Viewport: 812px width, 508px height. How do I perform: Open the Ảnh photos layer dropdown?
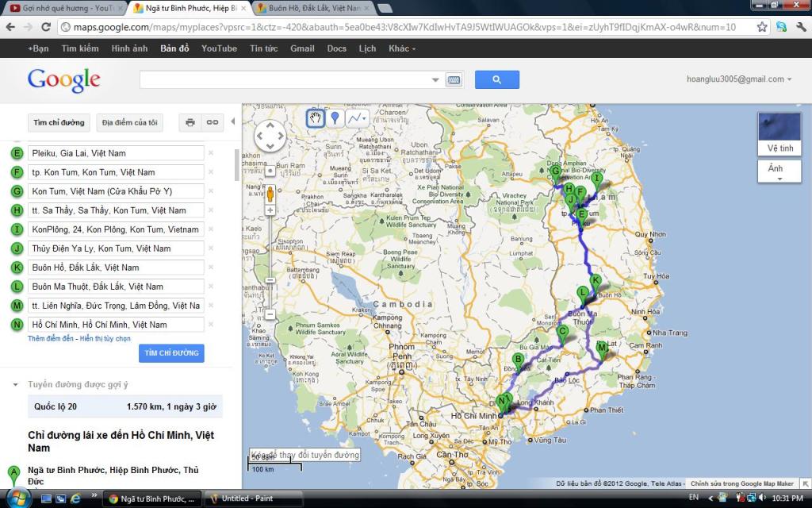coord(779,171)
